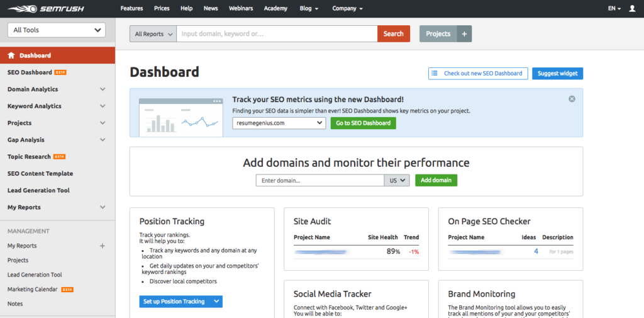Screen dimensions: 644x318
Task: Click the list icon in Check out new SEO Dashboard
Action: [x=434, y=73]
